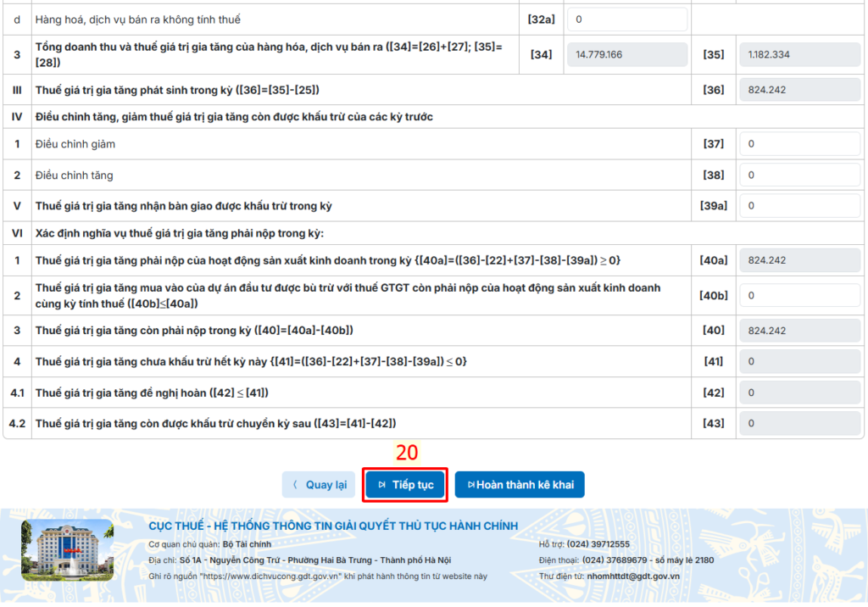Select the [37] Điều chỉnh giảm input
The width and height of the screenshot is (868, 607).
click(x=799, y=144)
